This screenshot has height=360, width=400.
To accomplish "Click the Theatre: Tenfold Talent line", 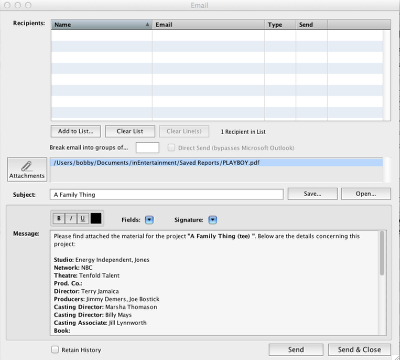I will click(x=87, y=276).
